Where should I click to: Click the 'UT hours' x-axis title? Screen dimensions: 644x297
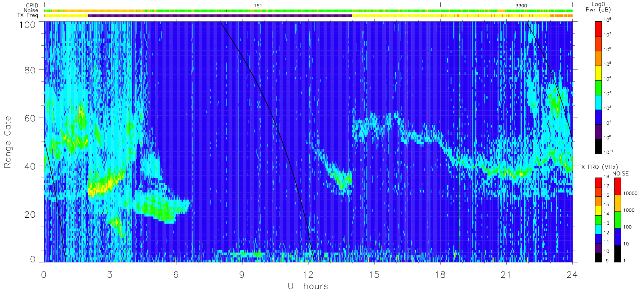pyautogui.click(x=308, y=286)
